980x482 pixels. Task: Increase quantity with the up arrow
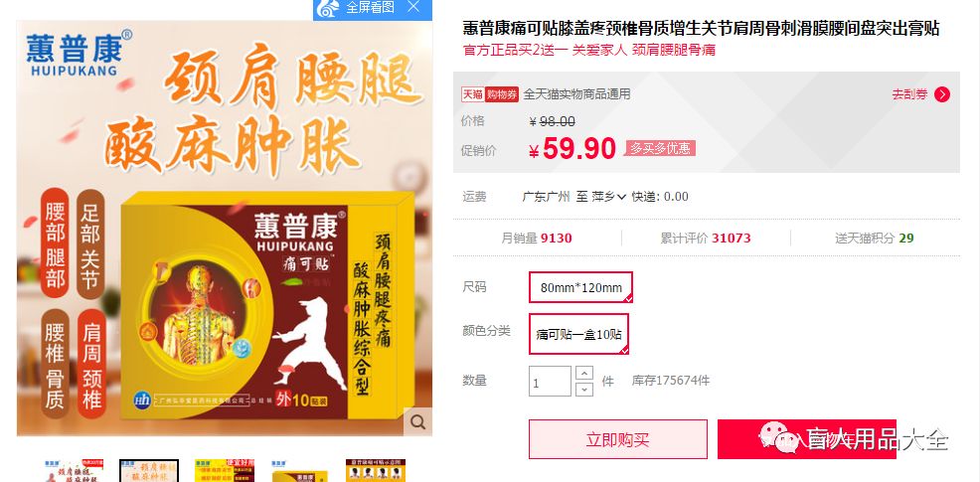[x=583, y=374]
